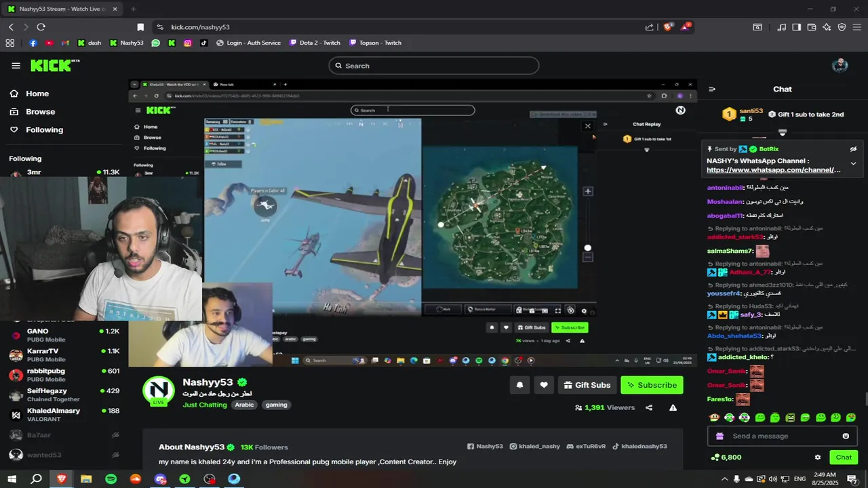Open the Facebook bookmark icon
Screen dimensions: 868x488
33,43
